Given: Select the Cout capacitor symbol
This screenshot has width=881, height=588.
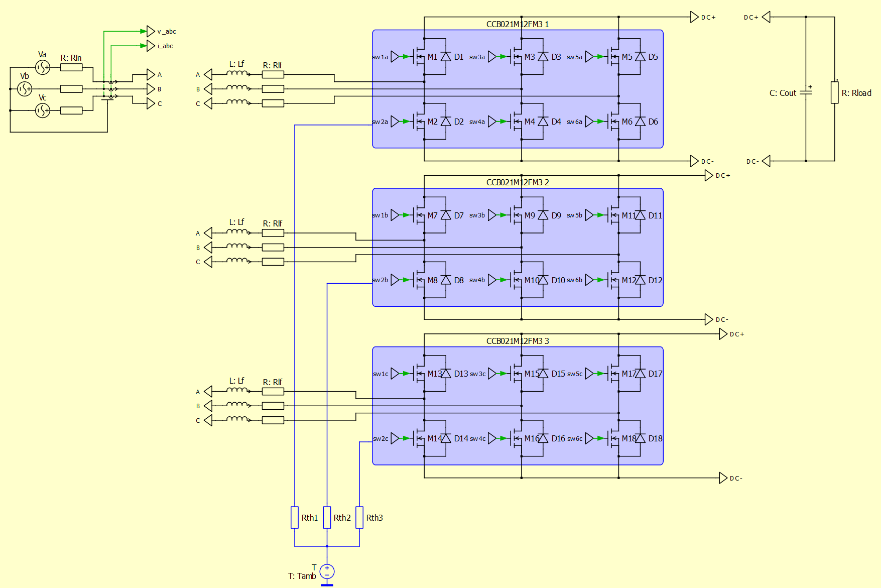Looking at the screenshot, I should (x=806, y=92).
